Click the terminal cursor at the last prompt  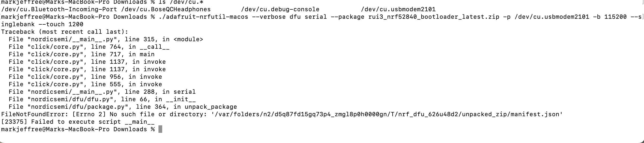tap(160, 129)
